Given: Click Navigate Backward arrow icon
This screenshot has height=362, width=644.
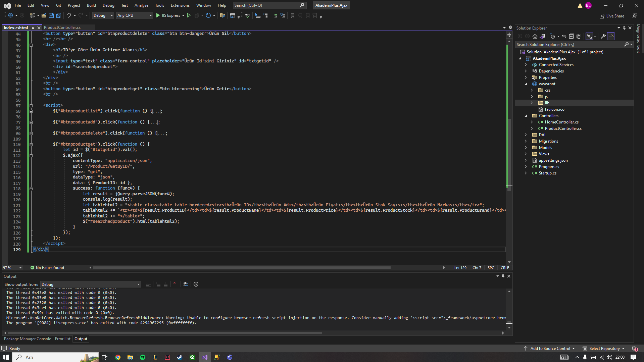Looking at the screenshot, I should point(10,15).
